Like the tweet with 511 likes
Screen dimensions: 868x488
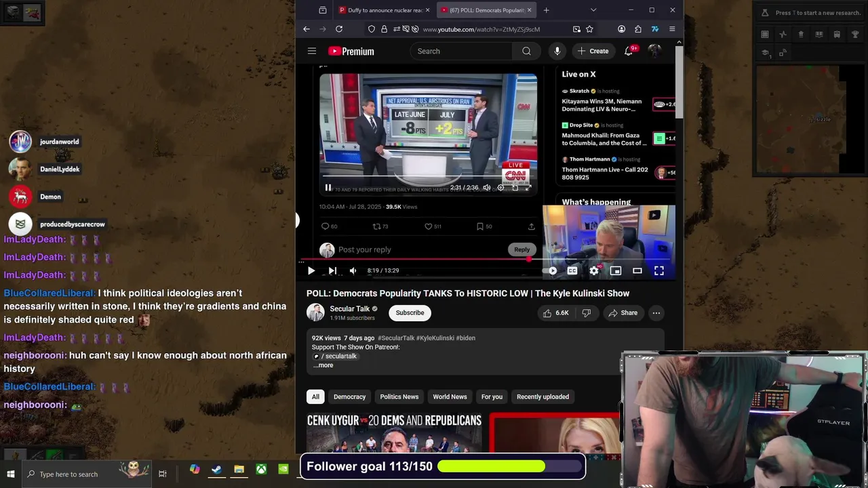coord(433,226)
